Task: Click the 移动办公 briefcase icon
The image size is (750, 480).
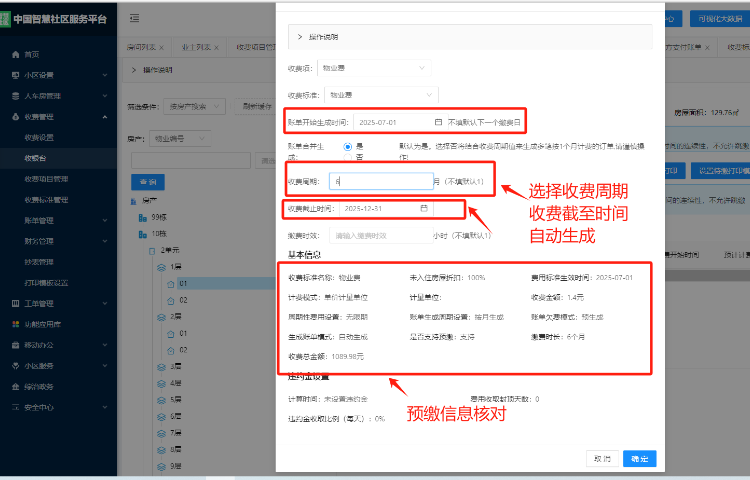Action: coord(15,345)
